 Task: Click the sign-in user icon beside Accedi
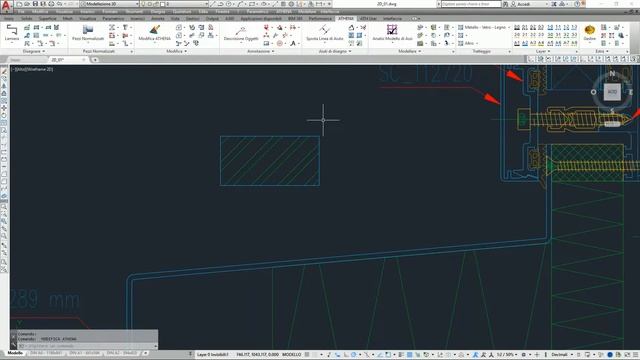[513, 4]
